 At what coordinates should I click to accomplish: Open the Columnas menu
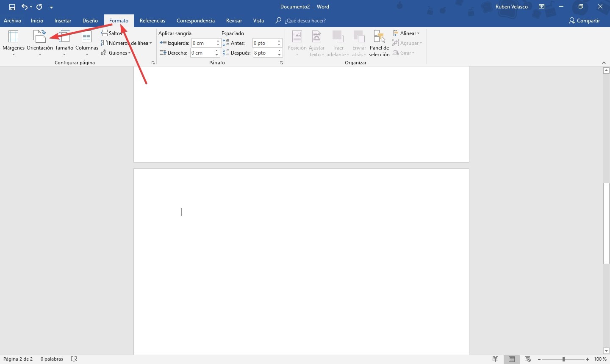[x=87, y=43]
